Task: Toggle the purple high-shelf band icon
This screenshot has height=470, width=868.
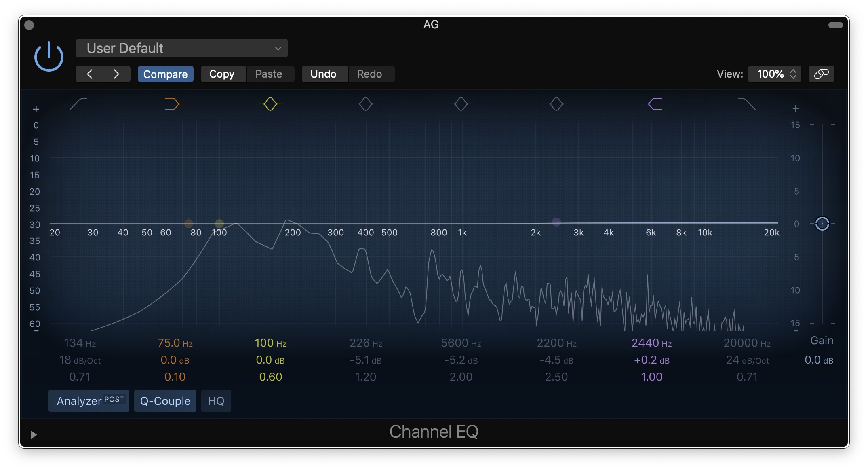Action: 652,104
